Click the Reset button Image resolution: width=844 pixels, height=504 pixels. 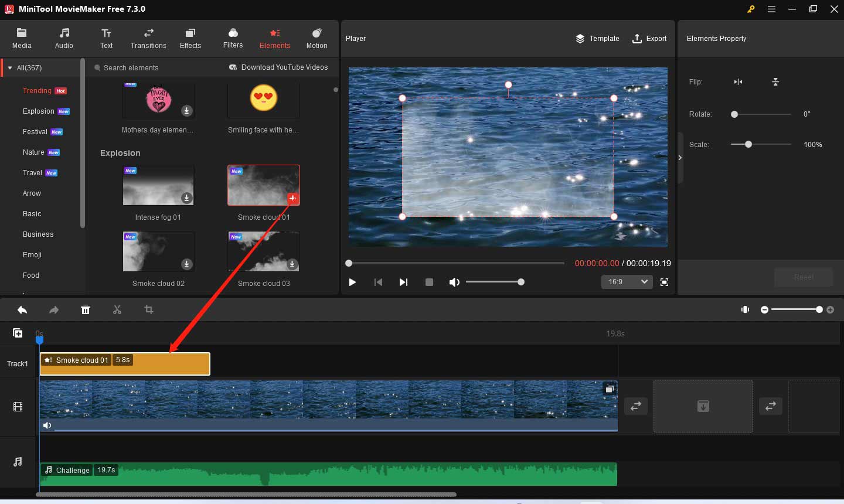804,277
